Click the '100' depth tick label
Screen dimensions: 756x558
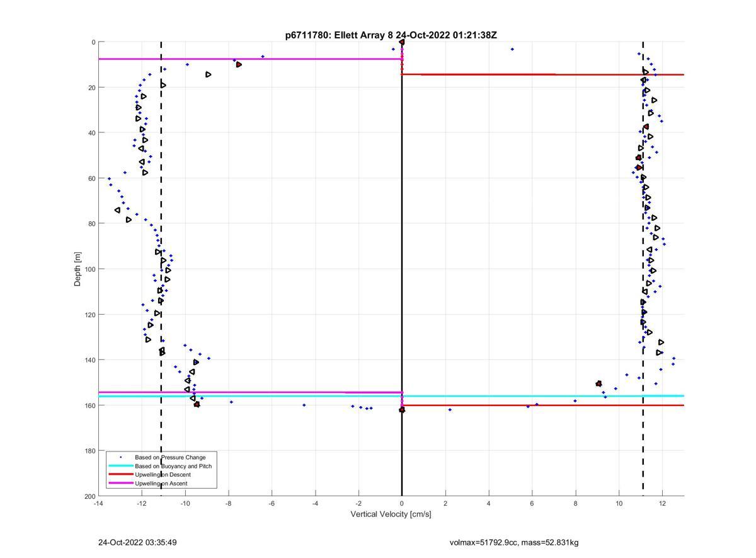(89, 269)
